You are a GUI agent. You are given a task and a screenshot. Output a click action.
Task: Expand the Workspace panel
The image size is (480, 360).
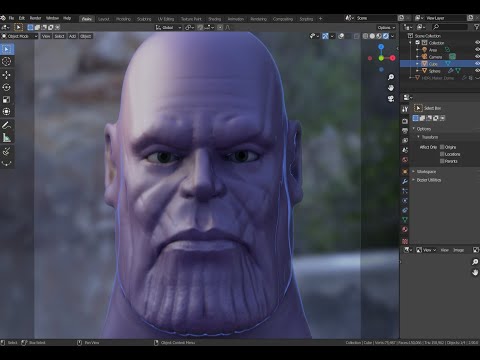[414, 171]
